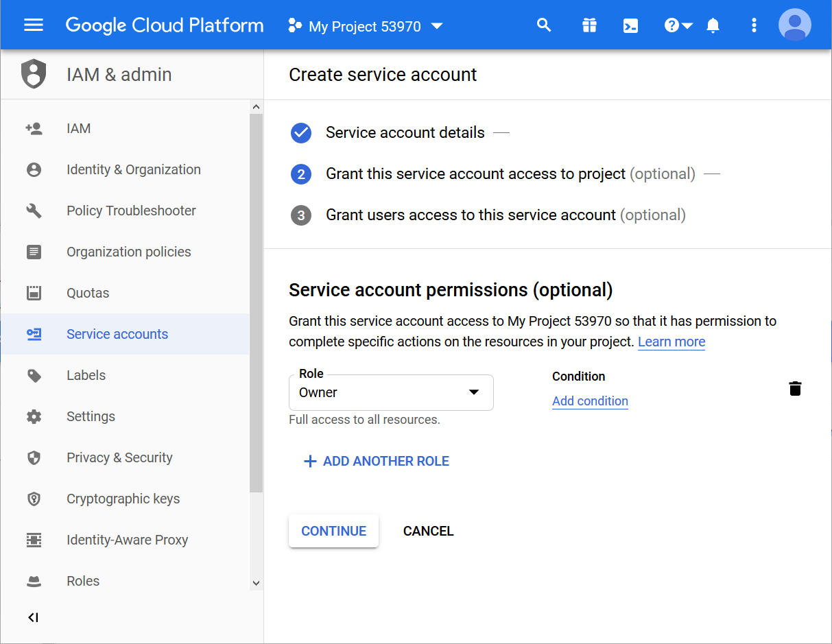Click the IAM & admin header title

(119, 74)
